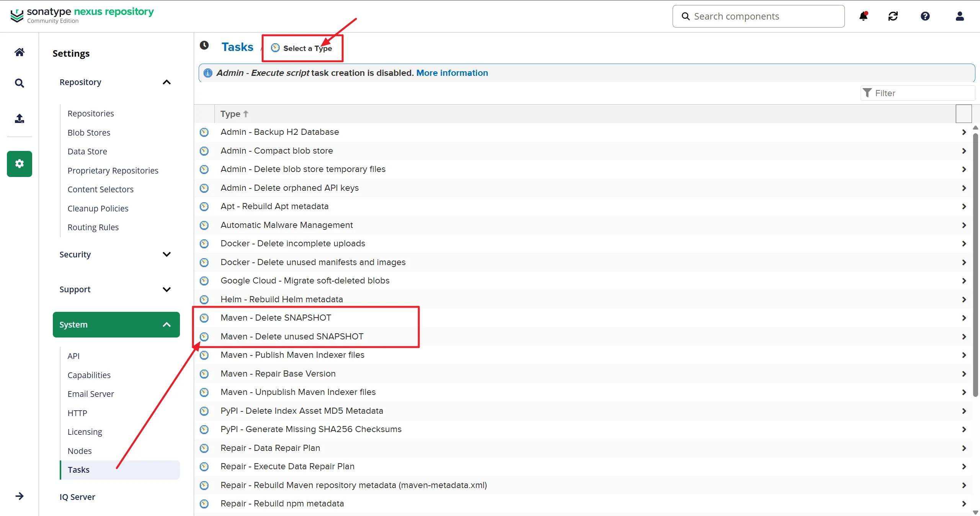Select the settings gear icon
The width and height of the screenshot is (980, 516).
point(20,164)
